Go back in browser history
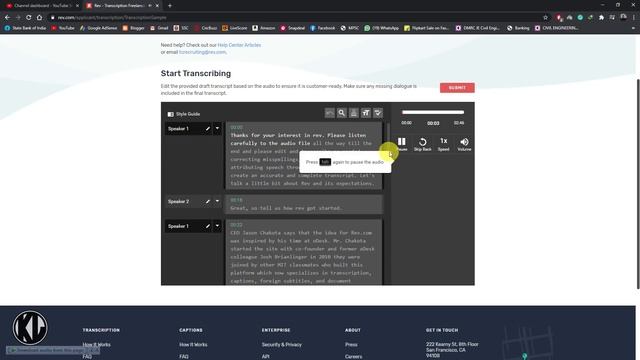640x360 pixels. (x=7, y=18)
